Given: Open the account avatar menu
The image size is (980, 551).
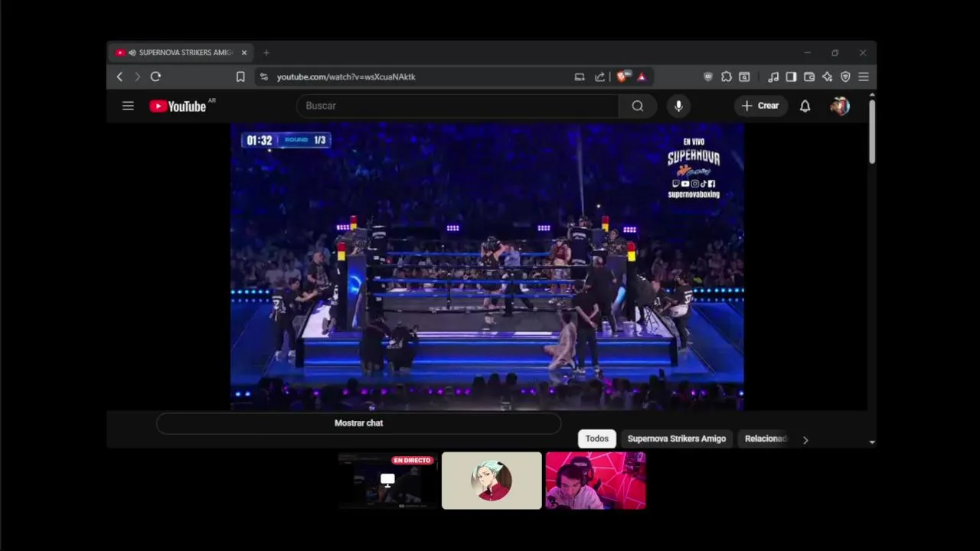Looking at the screenshot, I should point(840,106).
